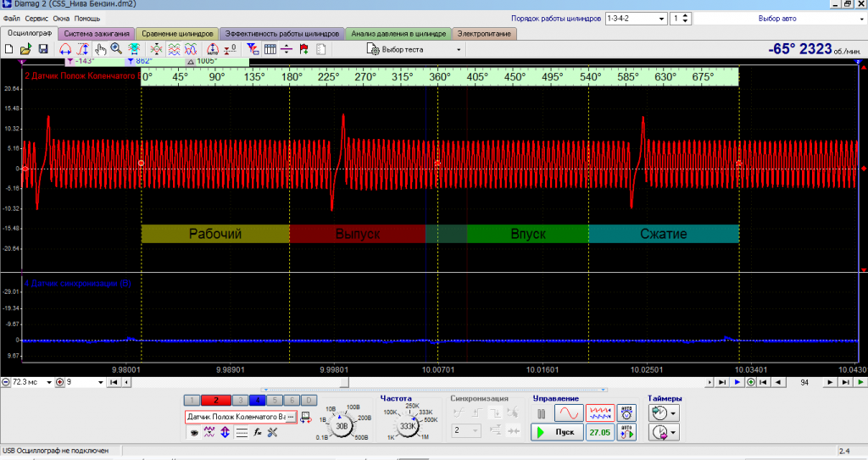Viewport: 868px width, 460px height.
Task: Click the zero level adjustment icon
Action: (x=231, y=49)
